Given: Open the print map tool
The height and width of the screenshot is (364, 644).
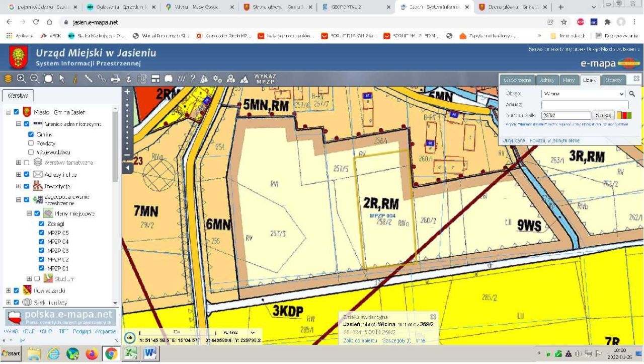Looking at the screenshot, I should point(115,79).
